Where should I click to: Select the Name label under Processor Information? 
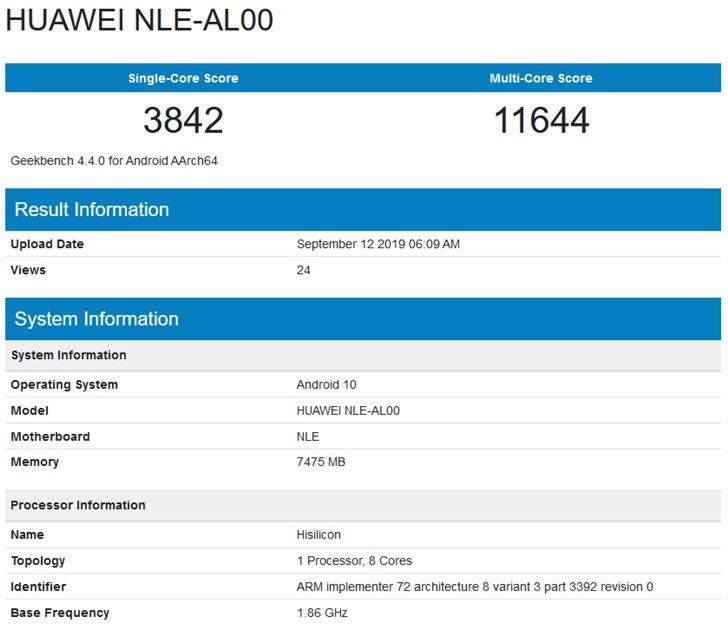click(x=27, y=534)
